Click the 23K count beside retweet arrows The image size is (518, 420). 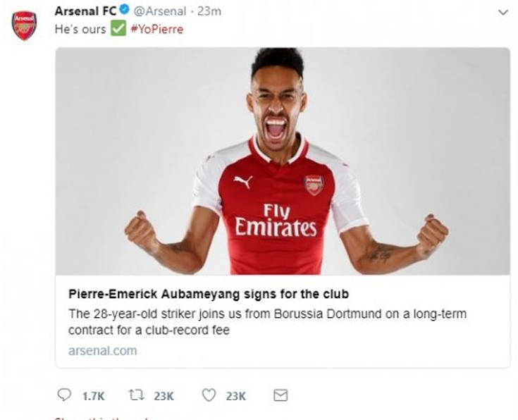(164, 396)
